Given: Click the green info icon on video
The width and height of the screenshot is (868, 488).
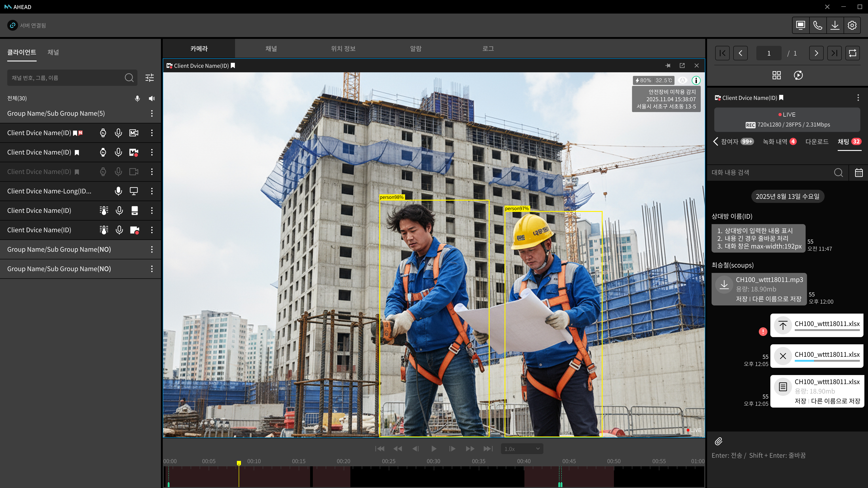Looking at the screenshot, I should (x=696, y=80).
